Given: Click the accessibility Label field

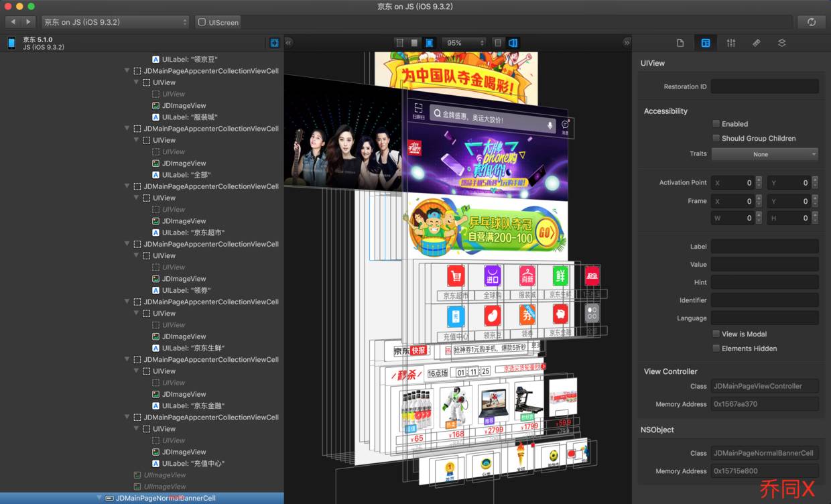Looking at the screenshot, I should point(765,247).
